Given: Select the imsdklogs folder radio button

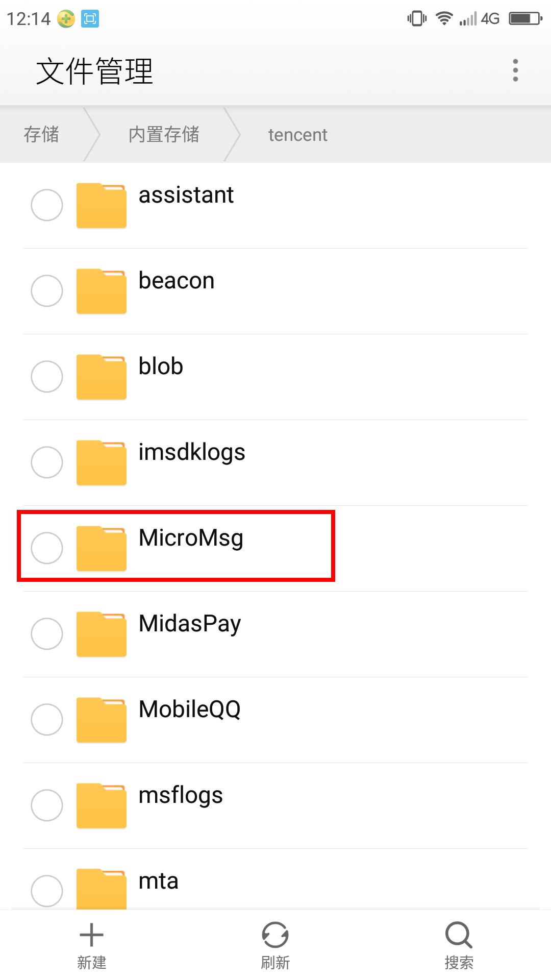Looking at the screenshot, I should pos(47,462).
